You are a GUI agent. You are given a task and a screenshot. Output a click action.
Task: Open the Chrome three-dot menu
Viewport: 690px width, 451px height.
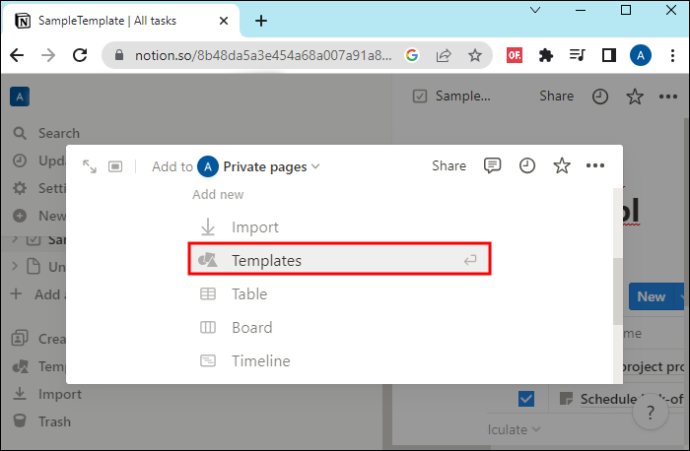(x=672, y=55)
